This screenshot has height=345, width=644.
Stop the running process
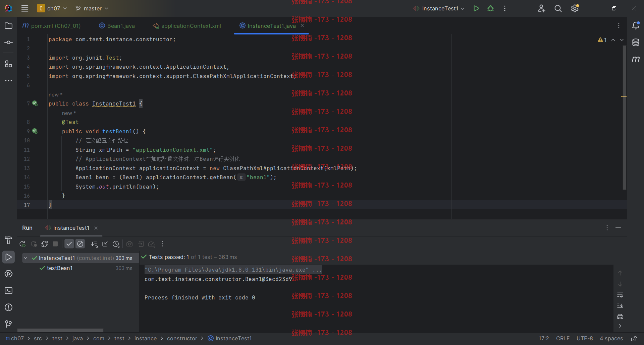pyautogui.click(x=56, y=244)
